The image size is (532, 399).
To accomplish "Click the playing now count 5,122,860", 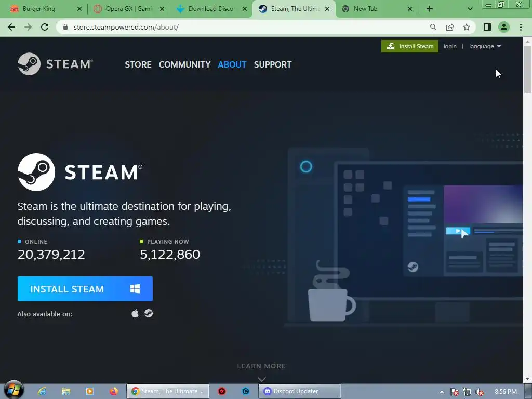I will (170, 254).
